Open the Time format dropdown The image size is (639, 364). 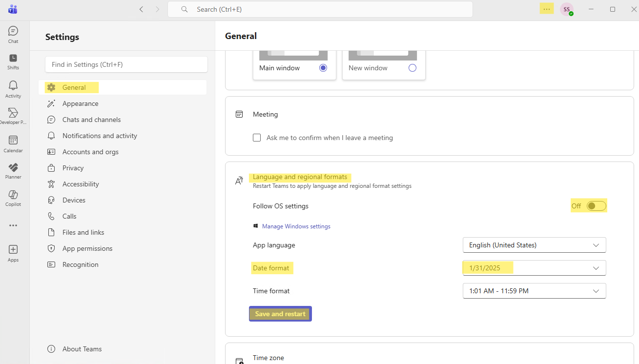point(534,291)
